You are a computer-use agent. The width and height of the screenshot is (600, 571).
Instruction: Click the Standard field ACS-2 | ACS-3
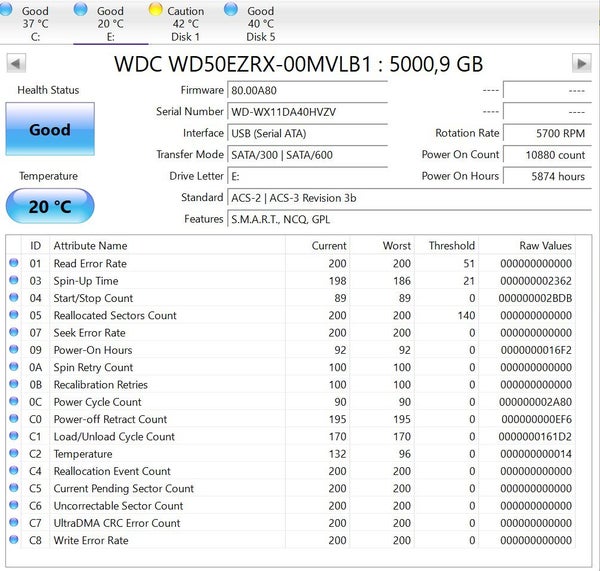(409, 198)
